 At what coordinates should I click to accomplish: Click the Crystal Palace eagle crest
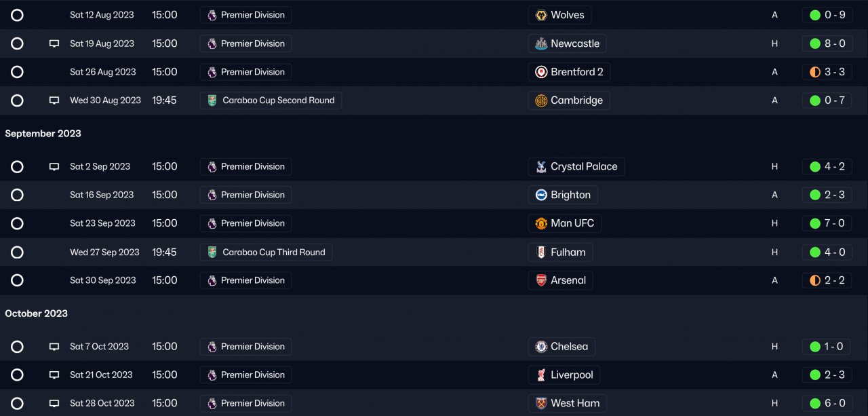[x=541, y=167]
